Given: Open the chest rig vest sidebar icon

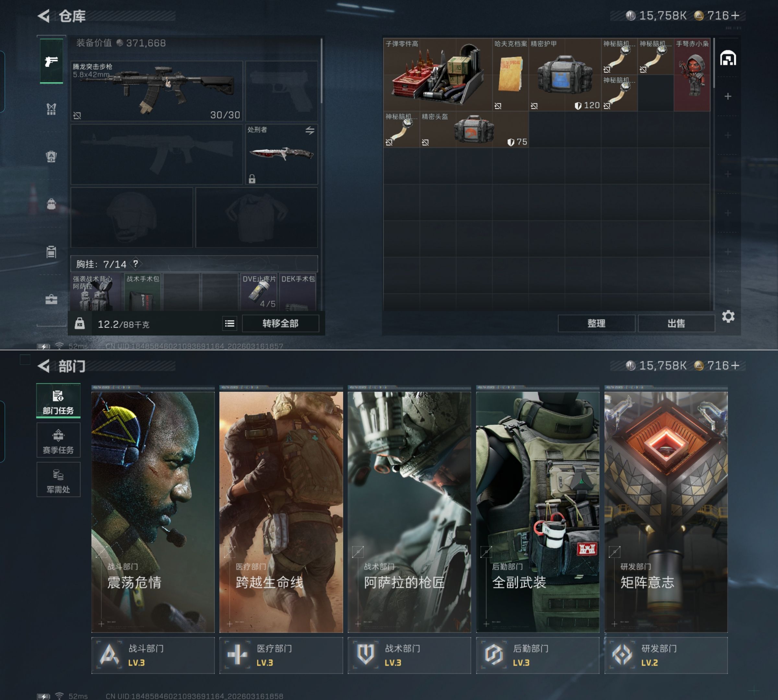Looking at the screenshot, I should (51, 109).
